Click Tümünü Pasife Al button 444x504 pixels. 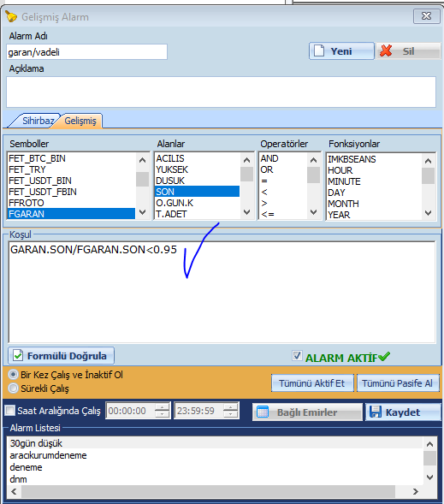coord(398,383)
